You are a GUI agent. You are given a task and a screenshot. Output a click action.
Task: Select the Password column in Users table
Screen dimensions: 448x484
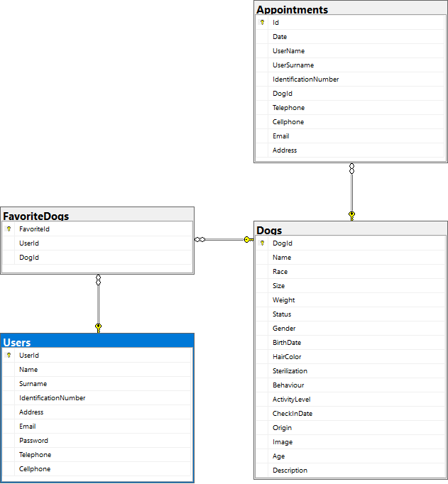pos(97,440)
